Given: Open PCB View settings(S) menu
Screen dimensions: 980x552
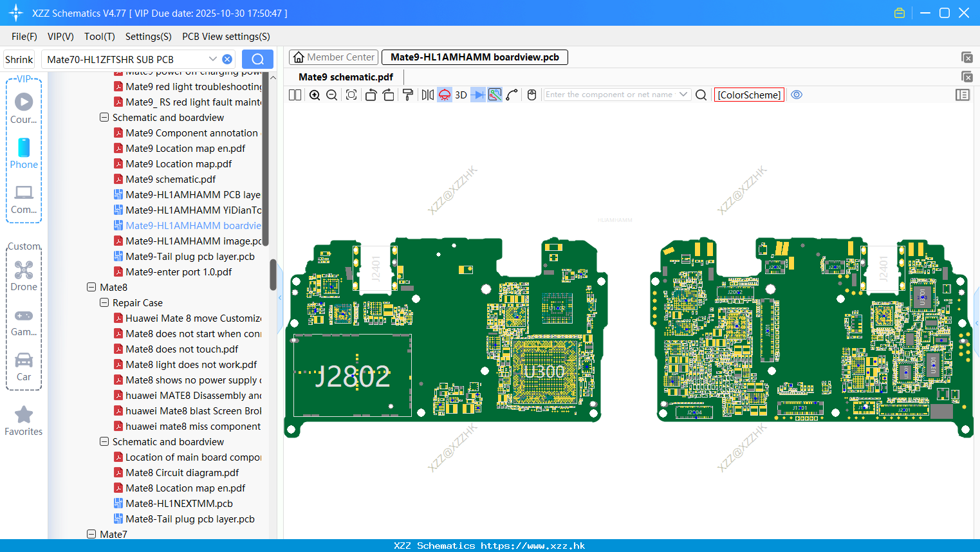Looking at the screenshot, I should pos(226,37).
